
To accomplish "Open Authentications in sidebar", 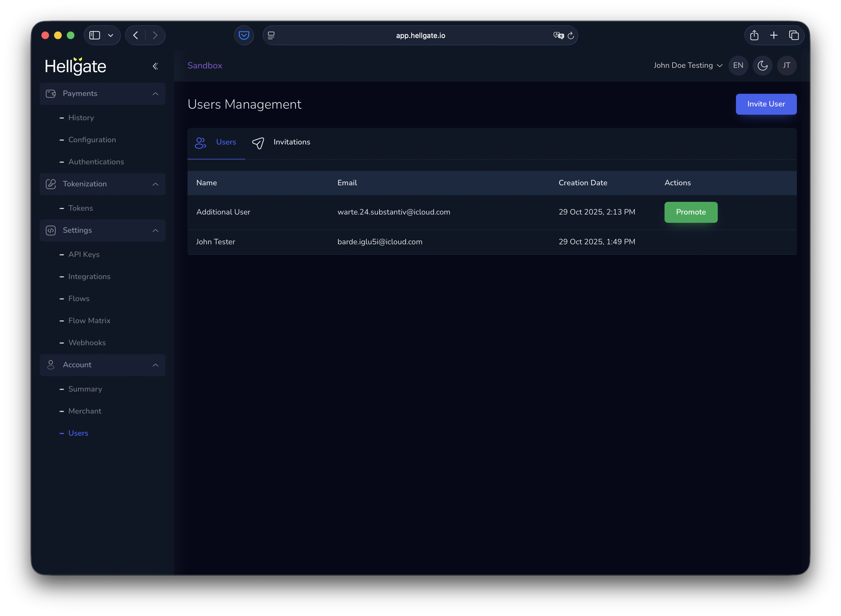I will click(96, 162).
